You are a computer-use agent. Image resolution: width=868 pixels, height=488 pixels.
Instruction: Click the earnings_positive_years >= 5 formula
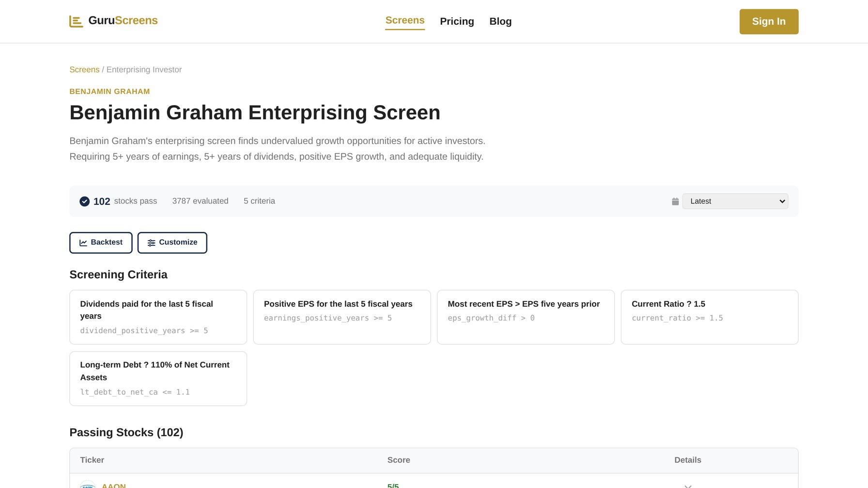click(328, 318)
